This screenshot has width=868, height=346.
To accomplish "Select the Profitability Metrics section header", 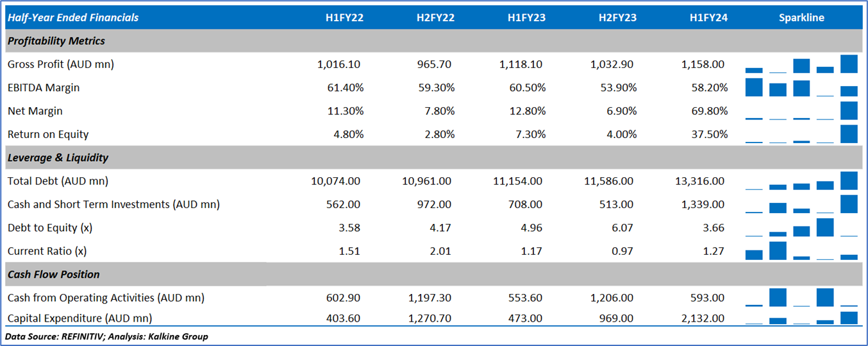I will pyautogui.click(x=56, y=41).
